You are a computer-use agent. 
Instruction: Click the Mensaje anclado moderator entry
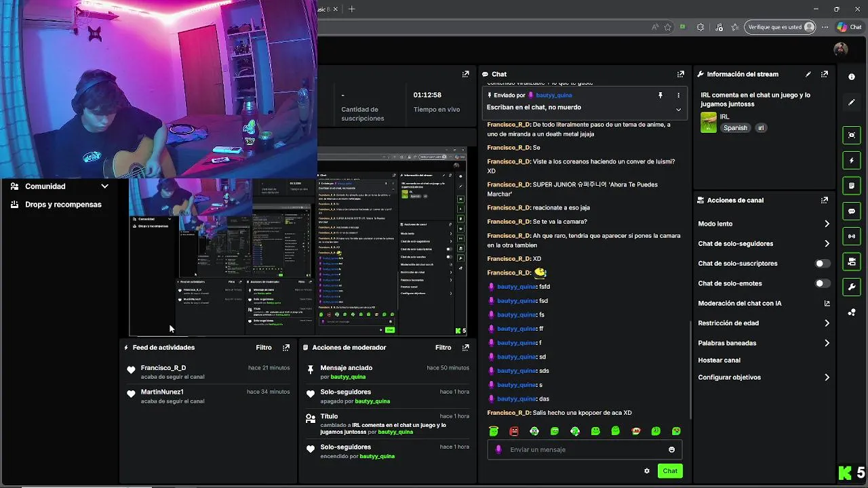(388, 372)
